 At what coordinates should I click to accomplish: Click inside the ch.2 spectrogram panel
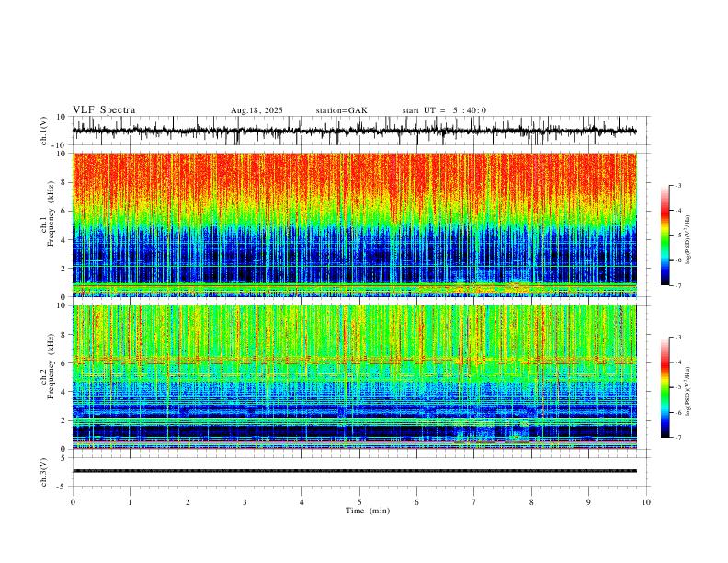355,377
